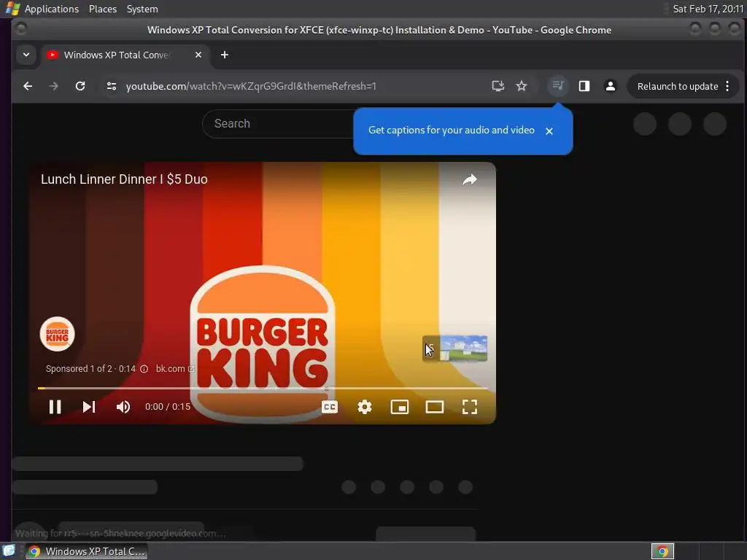Dismiss the captions tooltip with X
Image resolution: width=747 pixels, height=560 pixels.
549,131
